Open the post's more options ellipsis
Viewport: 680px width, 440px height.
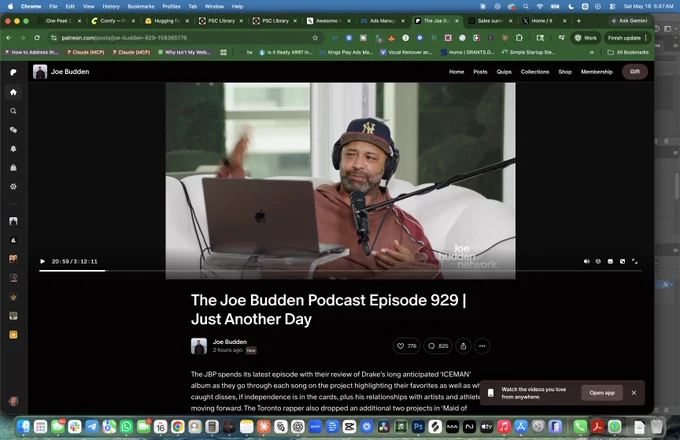[x=482, y=346]
